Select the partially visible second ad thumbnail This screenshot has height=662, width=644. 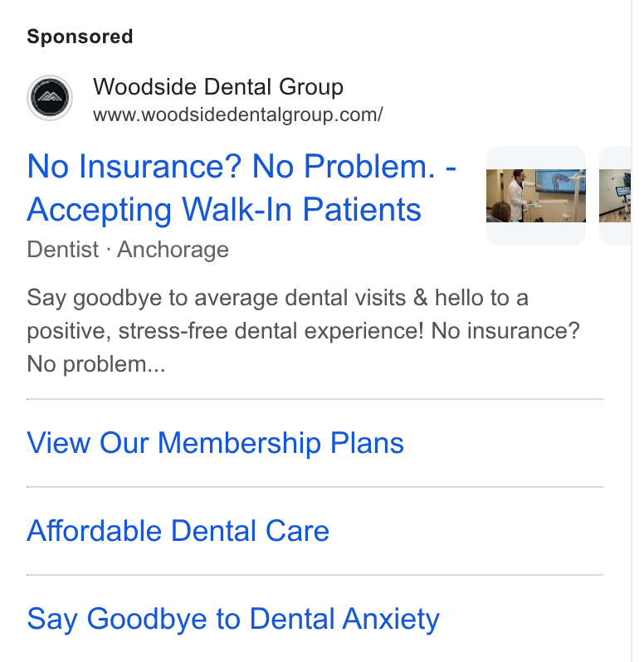[x=615, y=196]
